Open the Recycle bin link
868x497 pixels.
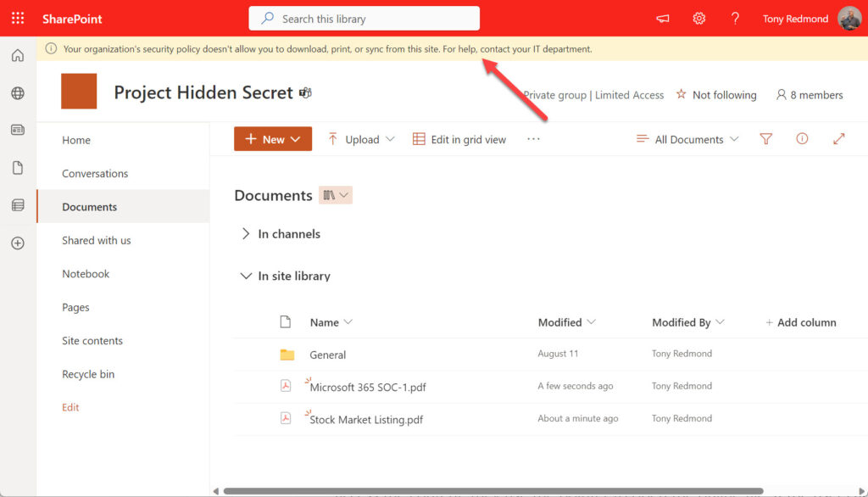[88, 374]
